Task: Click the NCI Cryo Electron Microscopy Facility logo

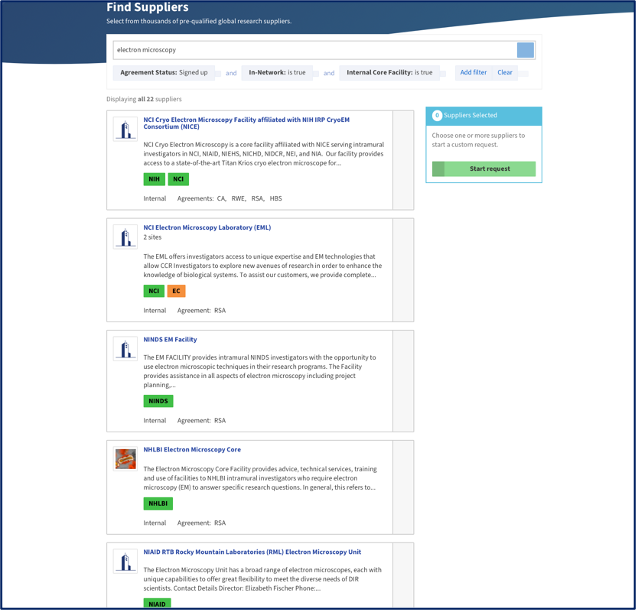Action: [x=125, y=129]
